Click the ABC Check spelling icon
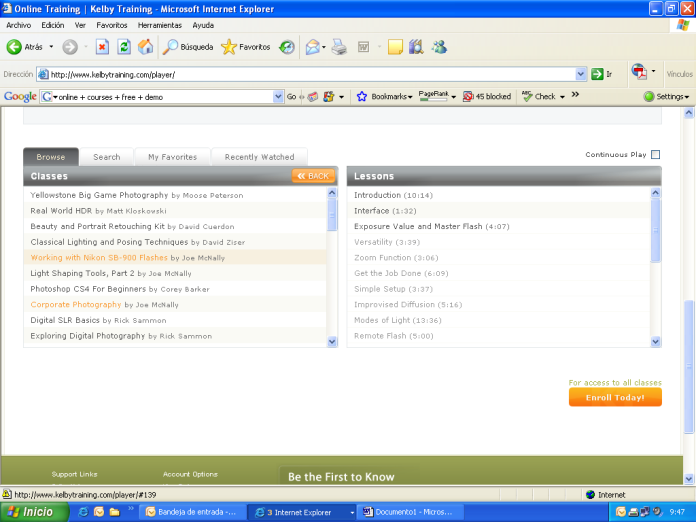 pyautogui.click(x=527, y=96)
